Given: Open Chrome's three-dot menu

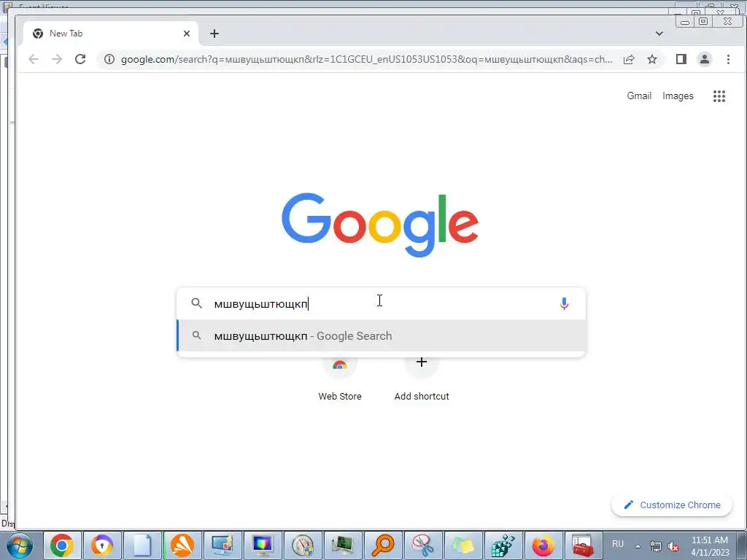Looking at the screenshot, I should pos(728,59).
